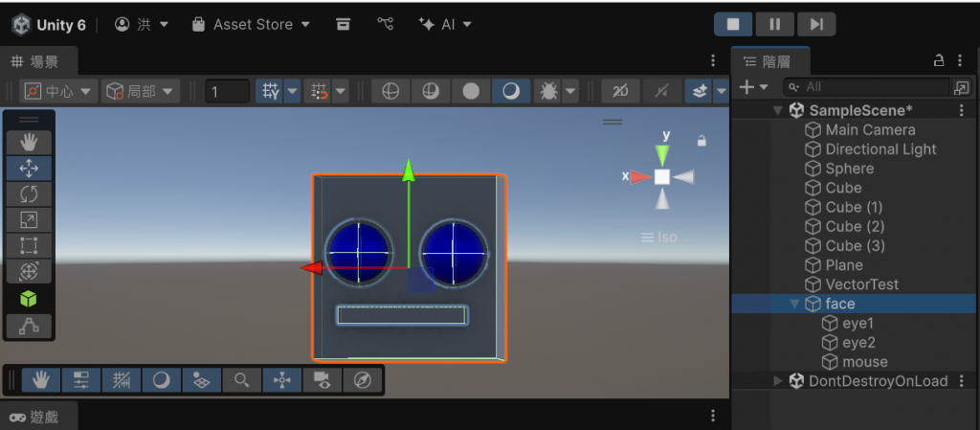Switch projection via the Iso label
The image size is (980, 430).
(659, 238)
